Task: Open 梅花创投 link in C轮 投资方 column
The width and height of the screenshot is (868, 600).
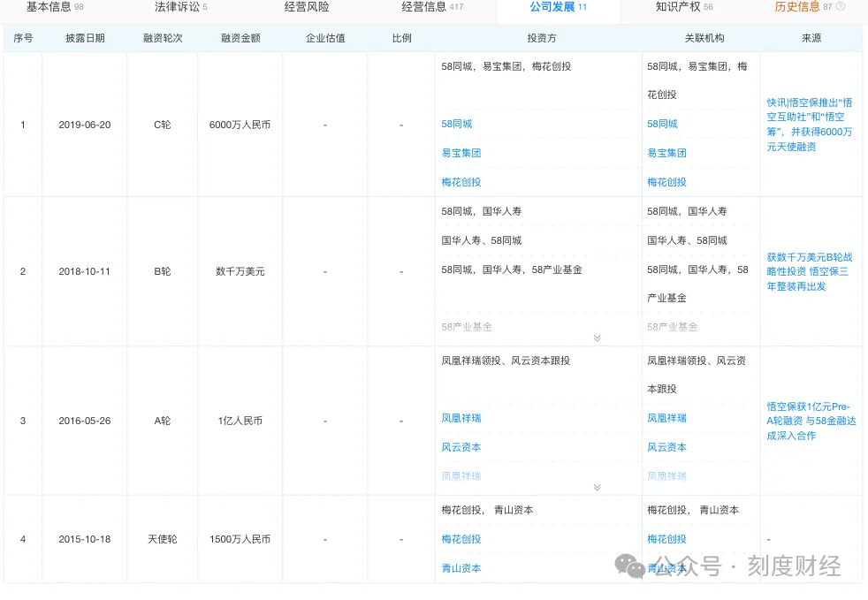Action: click(x=461, y=182)
